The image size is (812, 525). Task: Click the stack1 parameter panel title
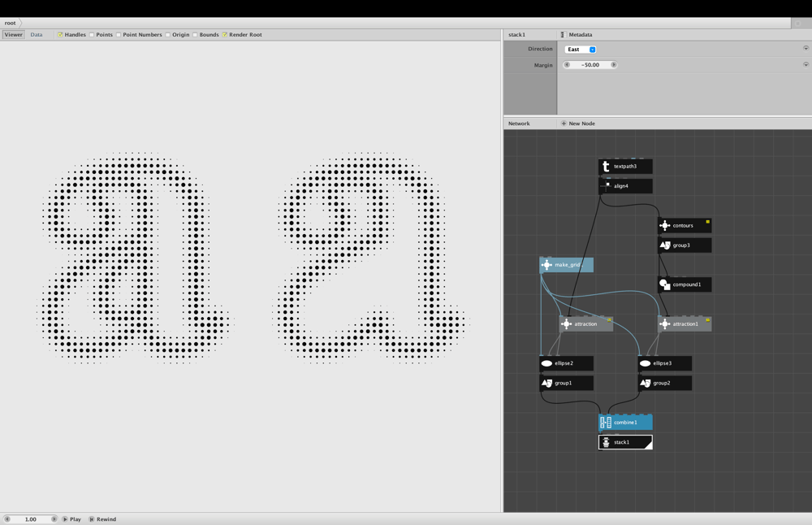[x=516, y=35]
